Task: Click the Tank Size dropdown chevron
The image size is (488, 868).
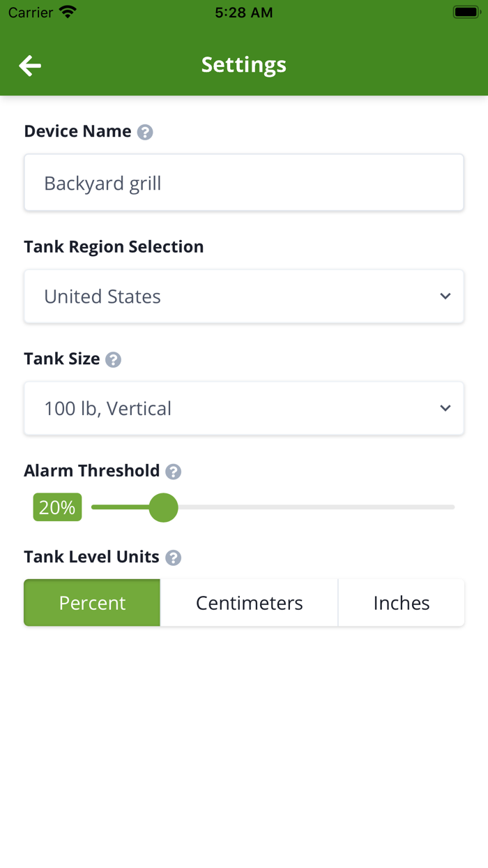Action: [445, 408]
